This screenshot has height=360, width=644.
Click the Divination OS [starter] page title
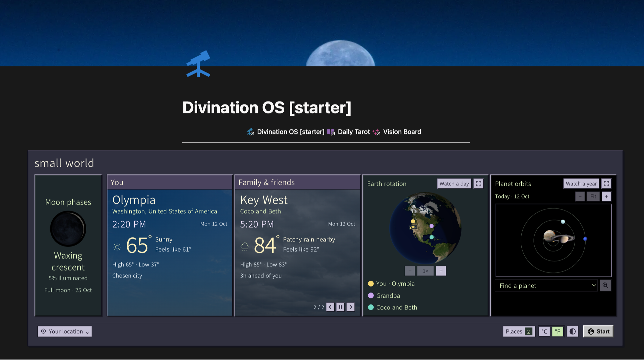click(x=267, y=107)
